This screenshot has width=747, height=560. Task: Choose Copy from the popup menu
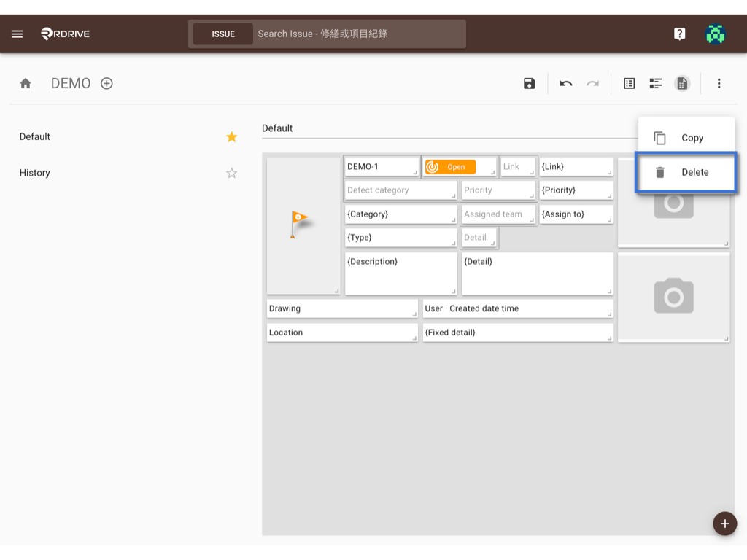686,138
